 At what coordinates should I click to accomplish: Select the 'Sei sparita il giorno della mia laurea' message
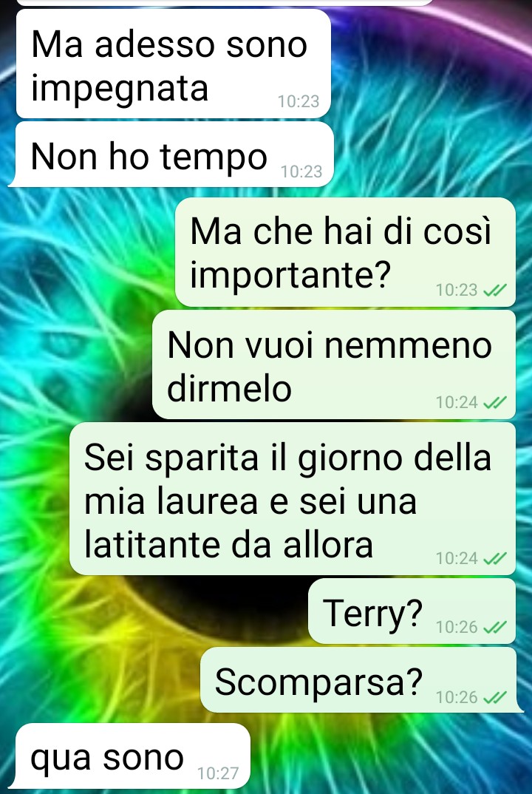coord(293,499)
